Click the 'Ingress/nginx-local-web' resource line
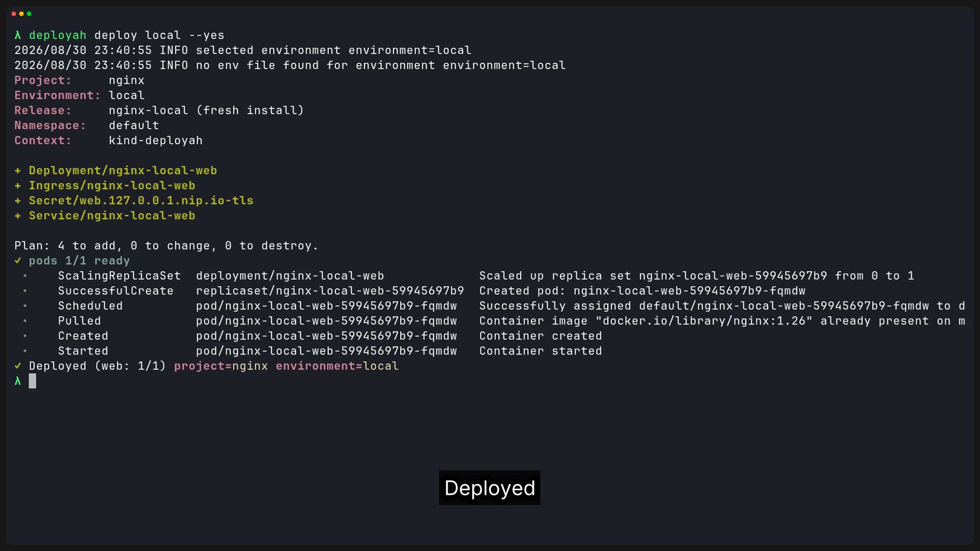This screenshot has height=551, width=980. pyautogui.click(x=105, y=186)
